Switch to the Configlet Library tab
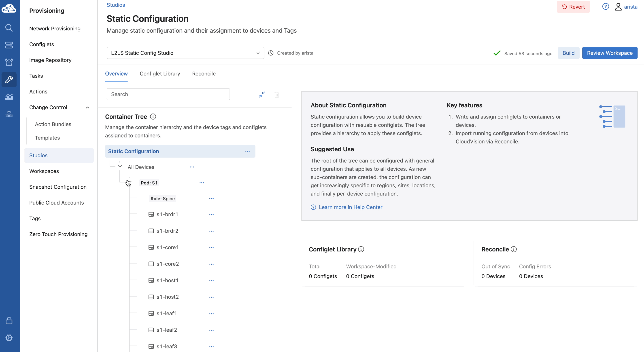This screenshot has height=352, width=644. (160, 74)
